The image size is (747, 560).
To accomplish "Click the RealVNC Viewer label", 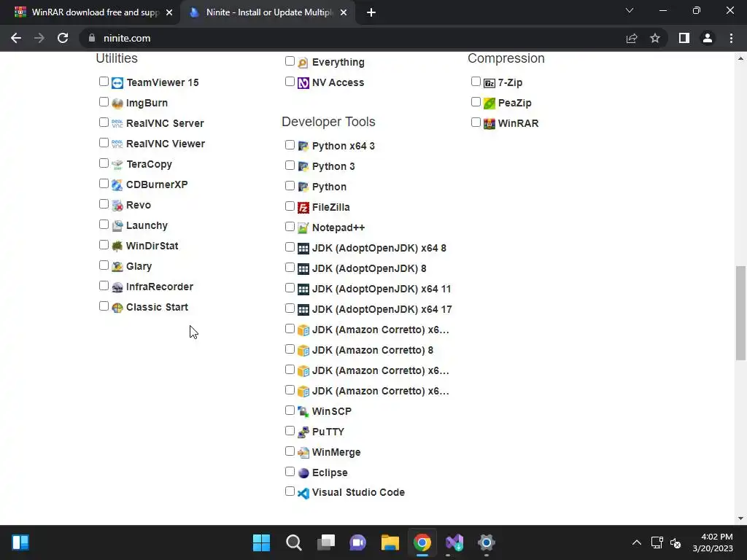I will pos(166,144).
